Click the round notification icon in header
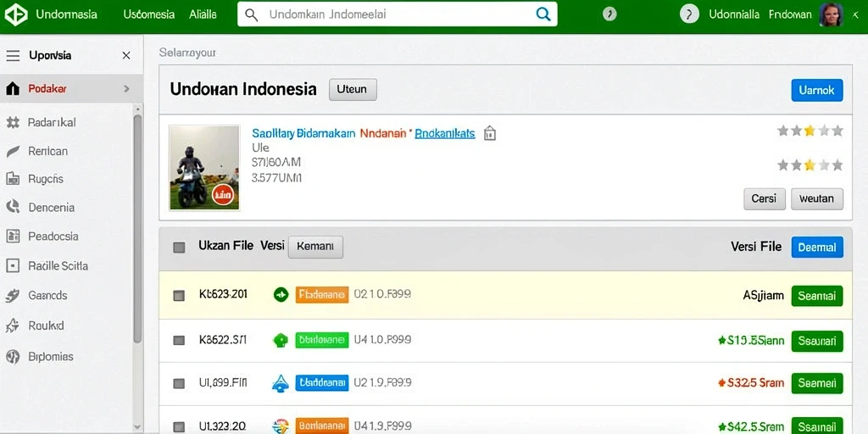 coord(609,14)
